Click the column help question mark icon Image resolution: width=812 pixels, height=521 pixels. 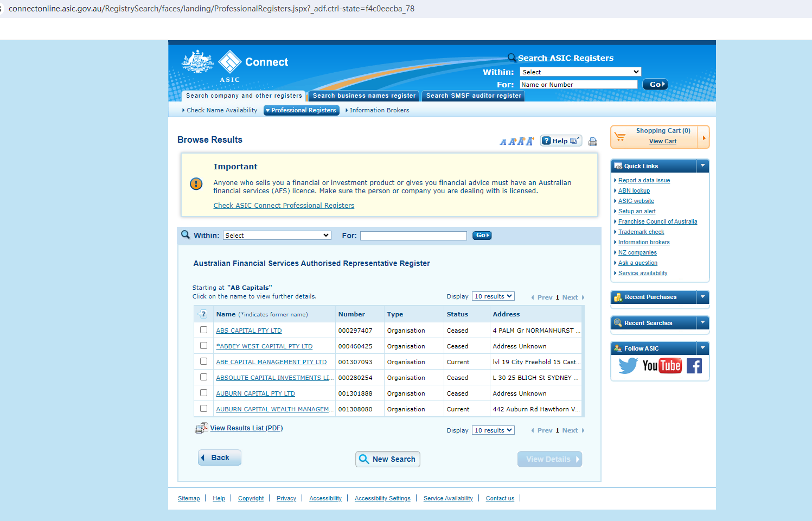[x=203, y=314]
